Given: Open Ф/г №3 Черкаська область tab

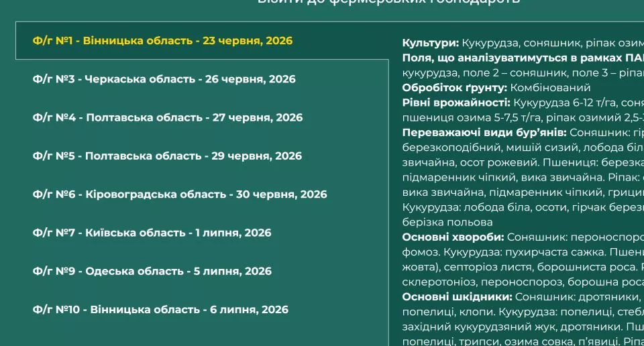Looking at the screenshot, I should coord(164,79).
